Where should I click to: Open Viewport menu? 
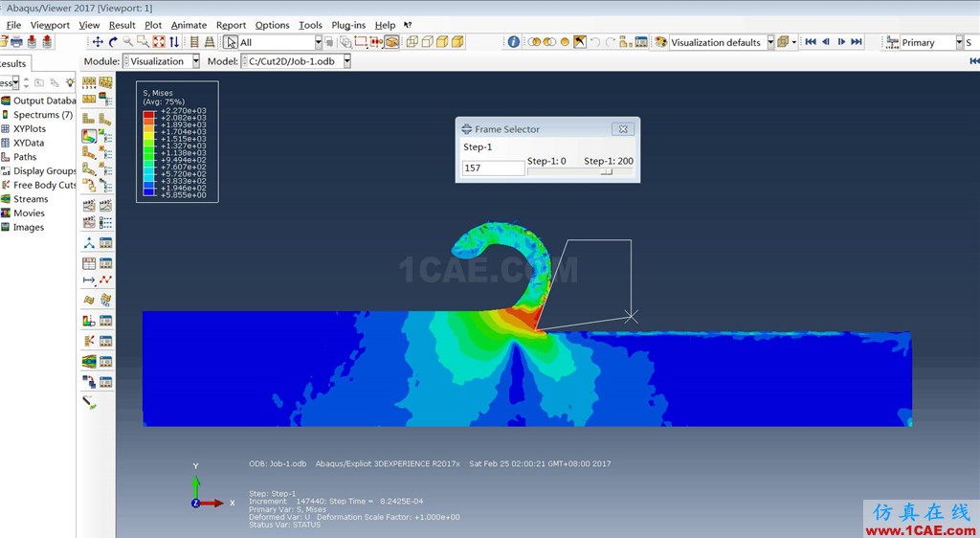click(50, 25)
